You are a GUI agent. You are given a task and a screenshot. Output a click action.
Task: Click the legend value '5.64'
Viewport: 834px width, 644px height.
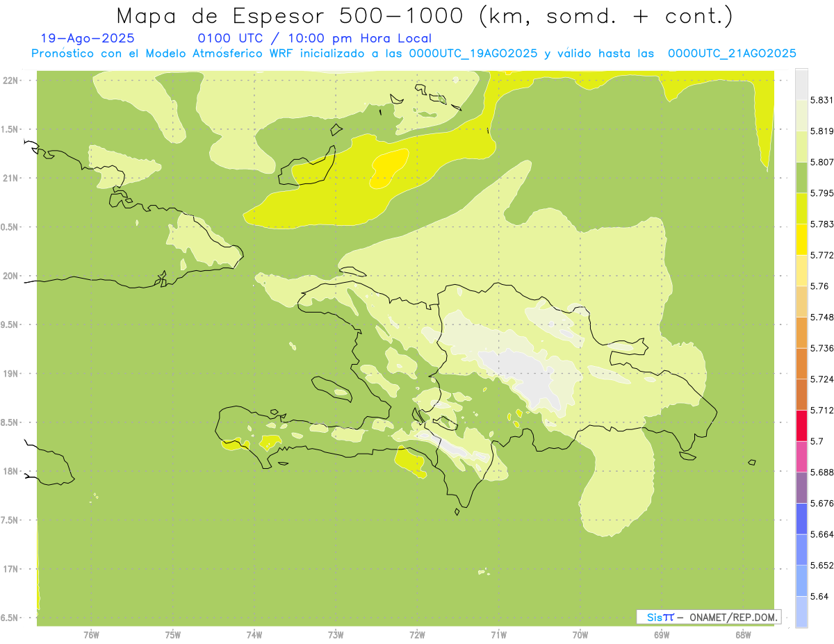pyautogui.click(x=819, y=597)
